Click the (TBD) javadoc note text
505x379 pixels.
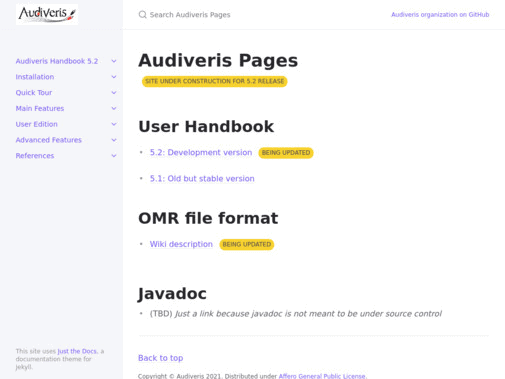pos(296,314)
